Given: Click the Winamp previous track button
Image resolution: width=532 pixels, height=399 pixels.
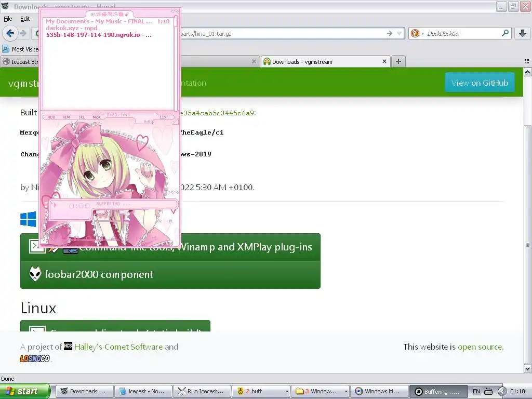Looking at the screenshot, I should [53, 238].
